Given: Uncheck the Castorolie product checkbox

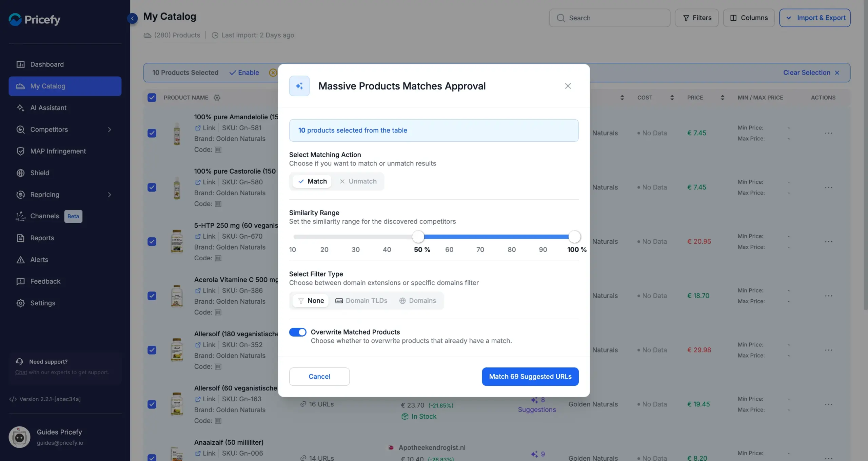Looking at the screenshot, I should (152, 187).
